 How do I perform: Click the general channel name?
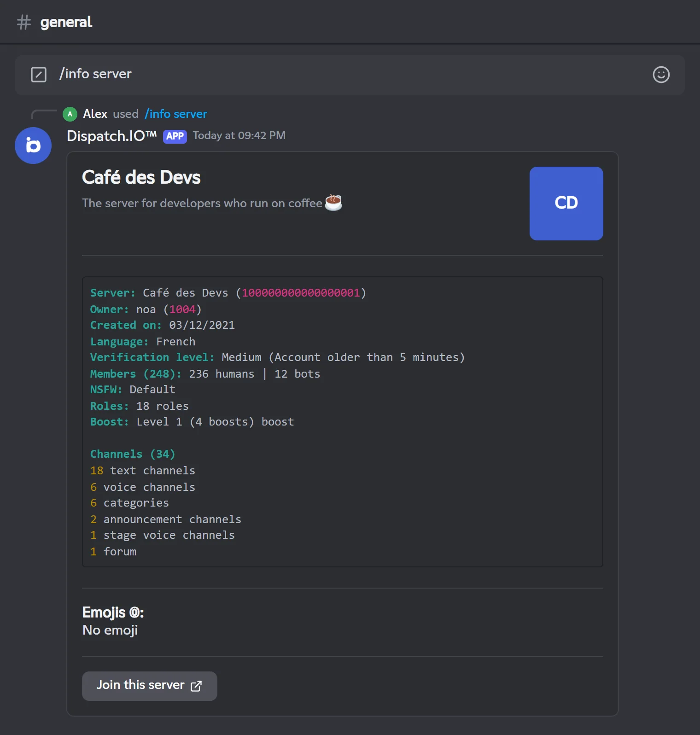point(66,22)
